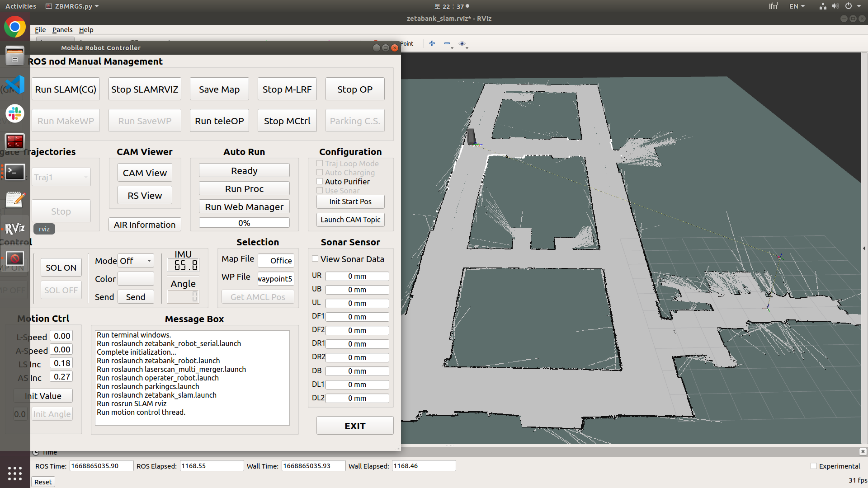This screenshot has width=868, height=488.
Task: Enable the Auto Purifier checkbox
Action: [x=320, y=182]
